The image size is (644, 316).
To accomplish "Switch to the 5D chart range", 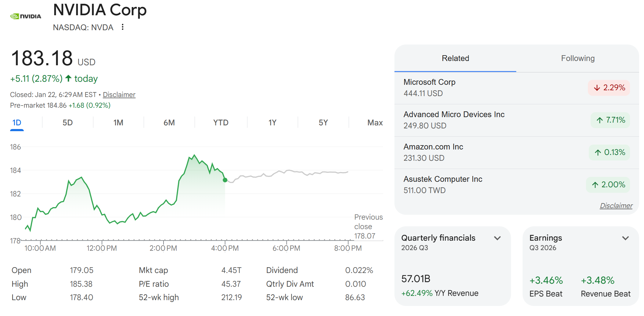I will (68, 122).
